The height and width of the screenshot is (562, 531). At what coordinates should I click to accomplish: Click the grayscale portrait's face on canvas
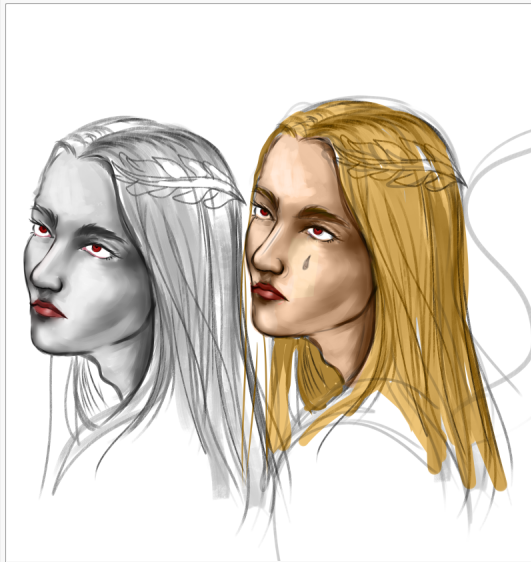tap(88, 254)
